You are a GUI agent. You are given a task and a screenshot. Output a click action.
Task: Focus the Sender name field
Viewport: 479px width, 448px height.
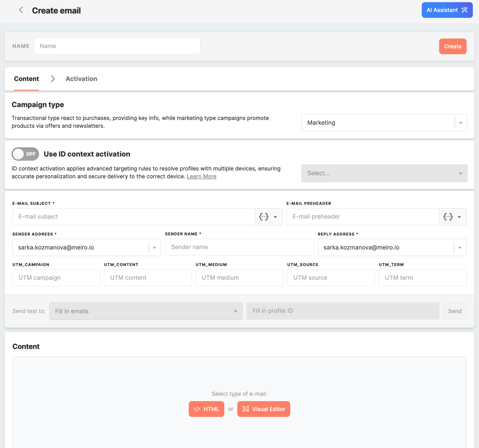coord(239,247)
